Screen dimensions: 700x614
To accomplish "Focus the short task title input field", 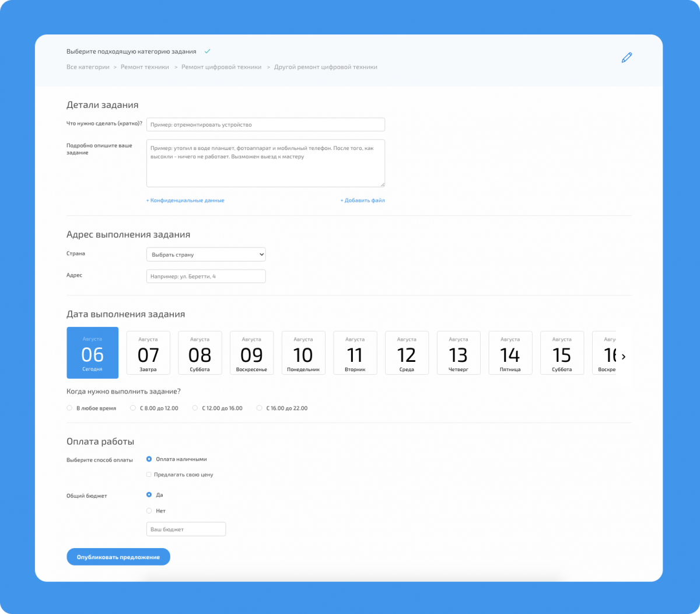I will [265, 124].
